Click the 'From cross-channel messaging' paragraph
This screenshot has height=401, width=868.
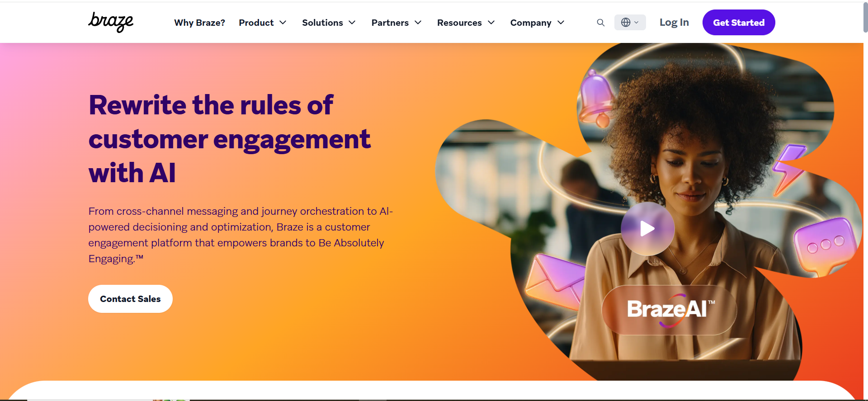point(241,235)
